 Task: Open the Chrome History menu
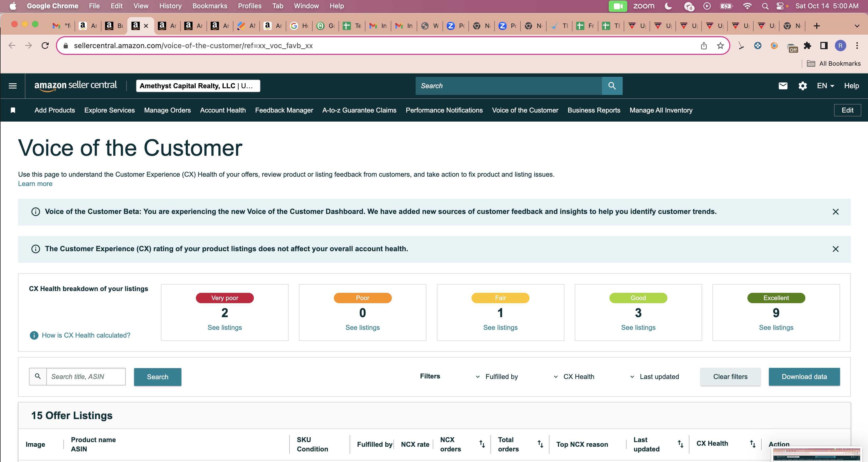tap(170, 6)
